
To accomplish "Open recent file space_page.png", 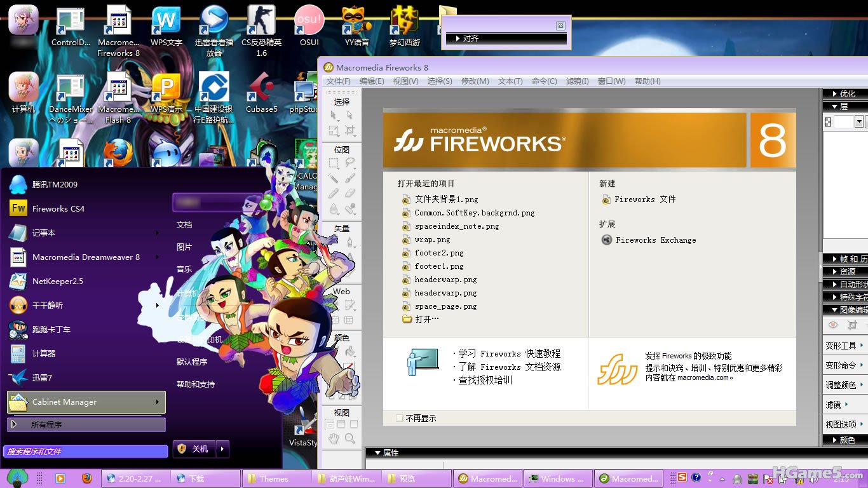I will coord(440,306).
